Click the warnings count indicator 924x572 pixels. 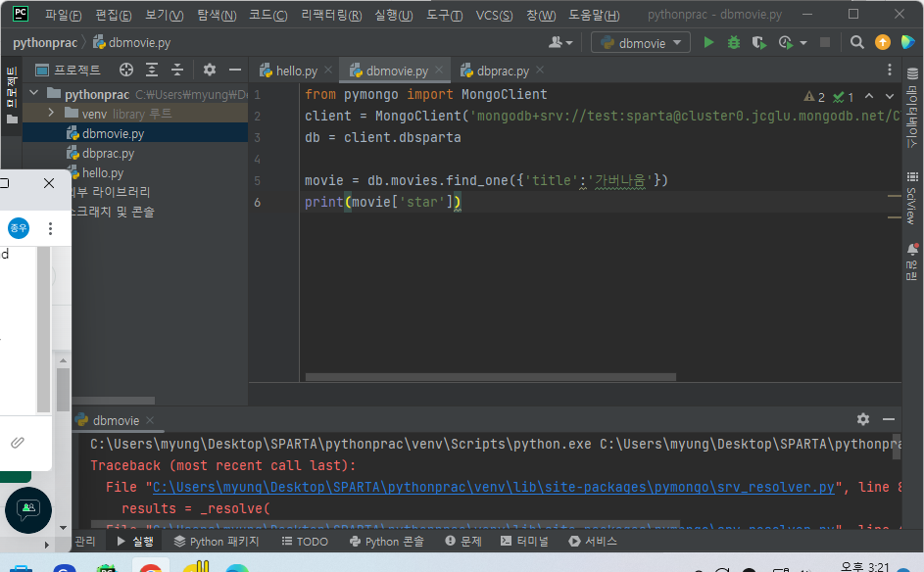(814, 97)
